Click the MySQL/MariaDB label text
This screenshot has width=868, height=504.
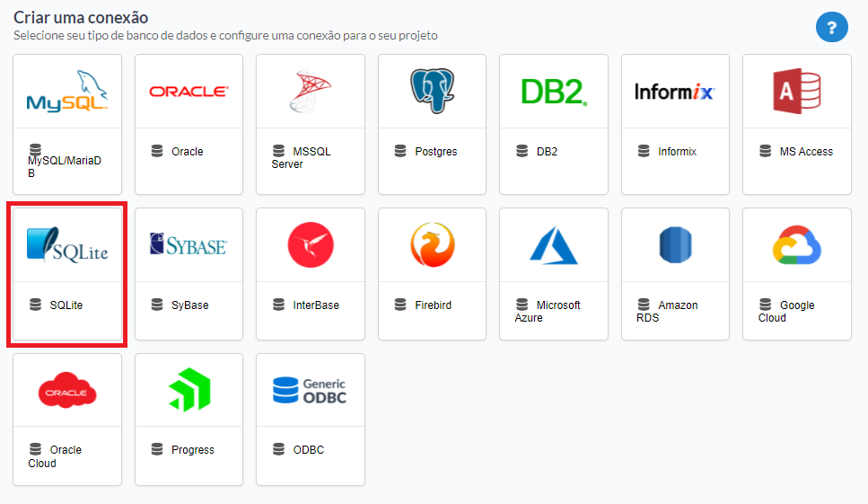pyautogui.click(x=65, y=167)
